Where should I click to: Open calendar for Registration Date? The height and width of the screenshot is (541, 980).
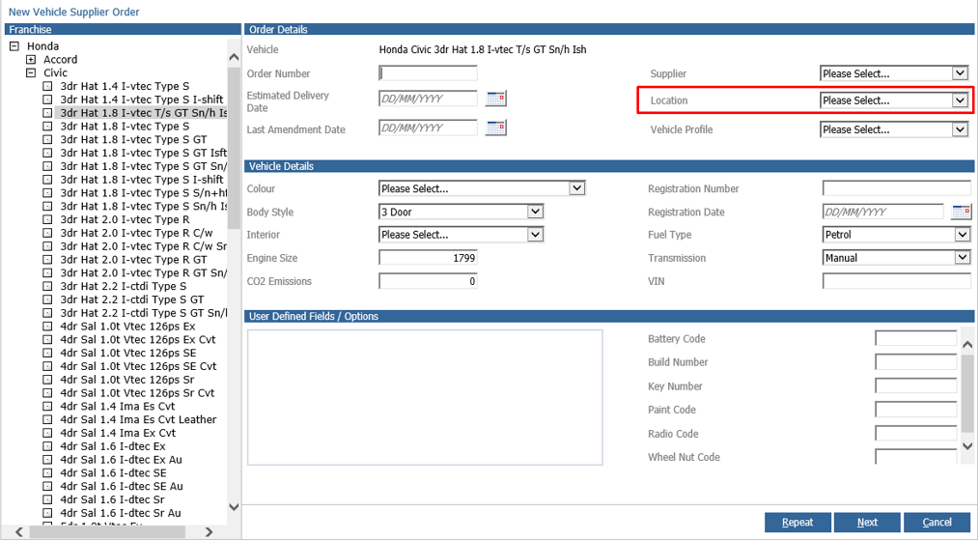pos(962,212)
